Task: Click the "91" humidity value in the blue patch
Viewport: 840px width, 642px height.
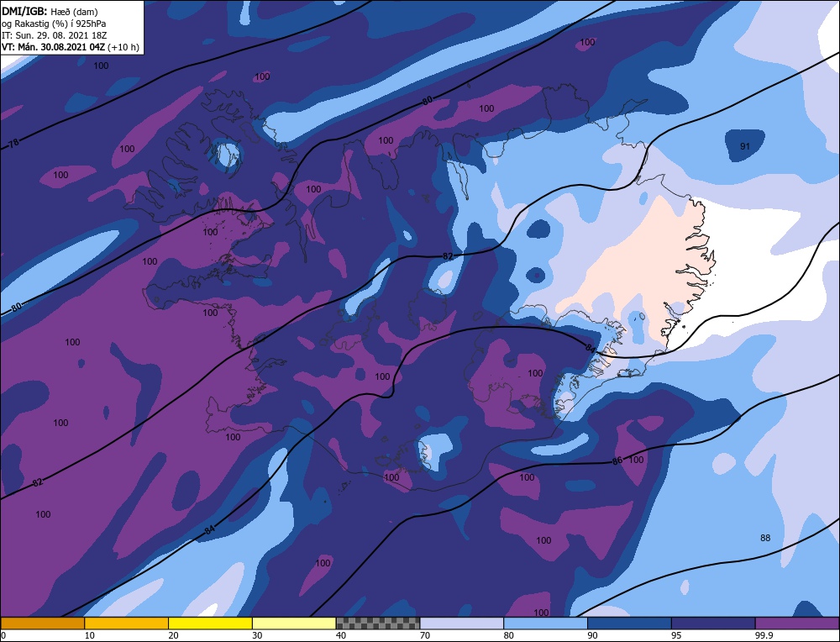Action: point(744,146)
